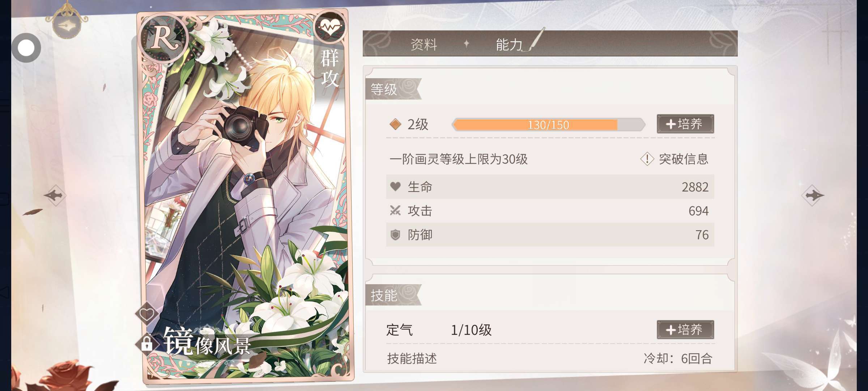This screenshot has height=391, width=868.
Task: Go to previous card with left arrow
Action: (55, 195)
